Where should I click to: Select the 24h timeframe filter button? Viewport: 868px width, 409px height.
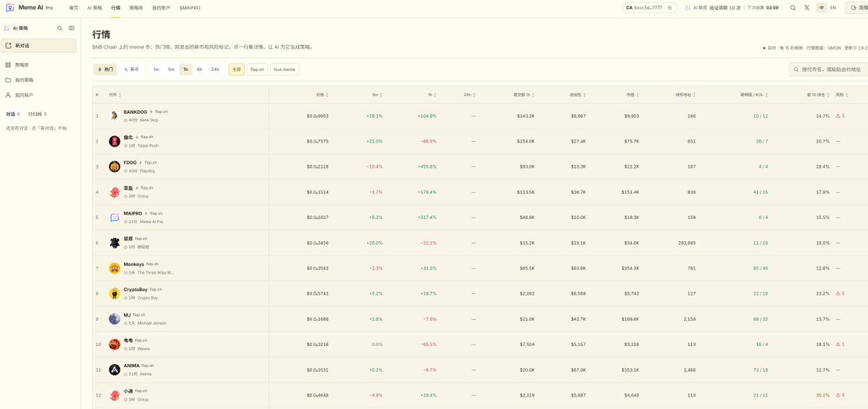(215, 69)
